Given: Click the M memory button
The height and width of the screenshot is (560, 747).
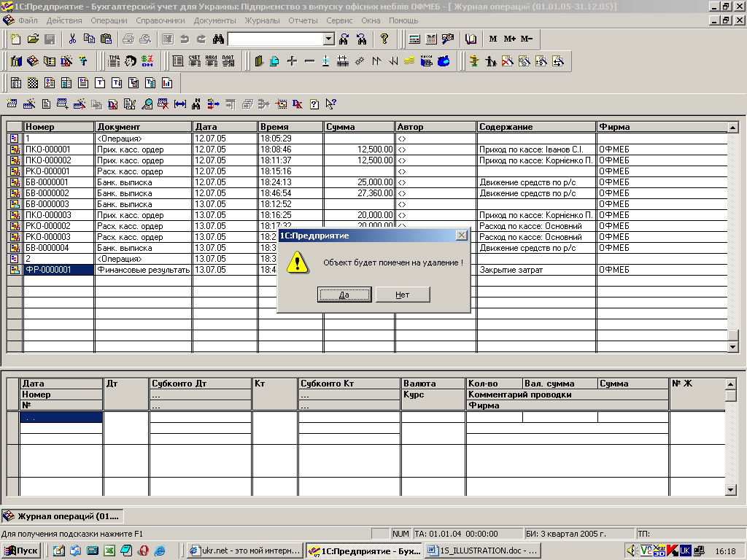Looking at the screenshot, I should [x=493, y=39].
